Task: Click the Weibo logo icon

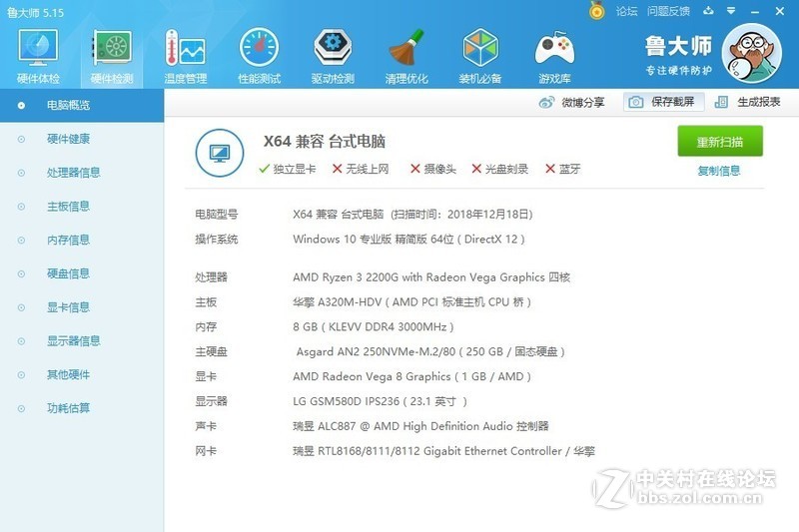Action: coord(546,103)
